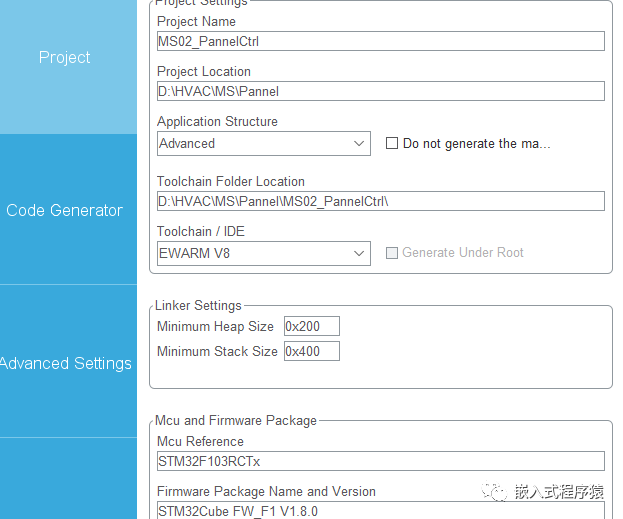Edit the Minimum Stack Size field
The width and height of the screenshot is (623, 519).
[311, 351]
